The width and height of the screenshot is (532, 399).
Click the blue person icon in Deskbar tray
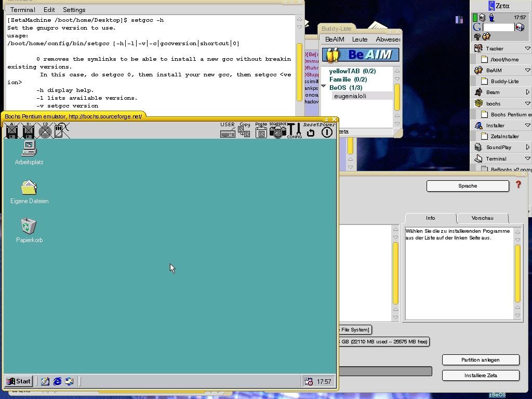[491, 18]
